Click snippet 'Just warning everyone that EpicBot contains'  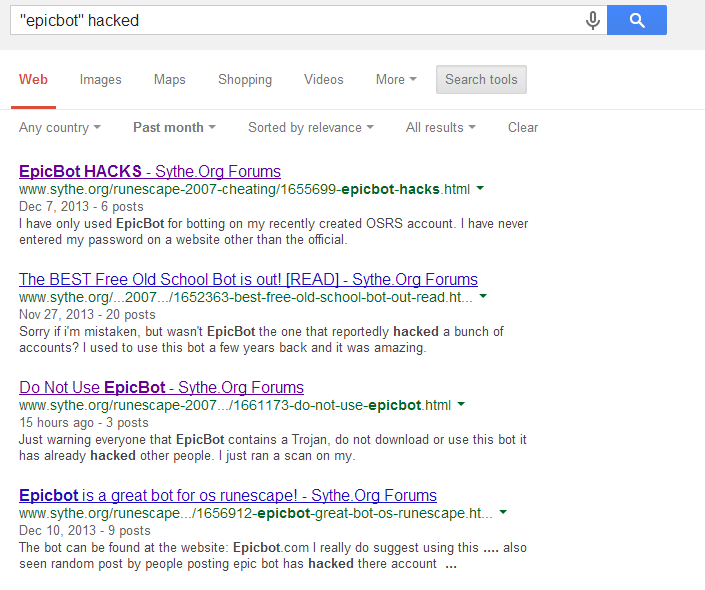point(272,447)
